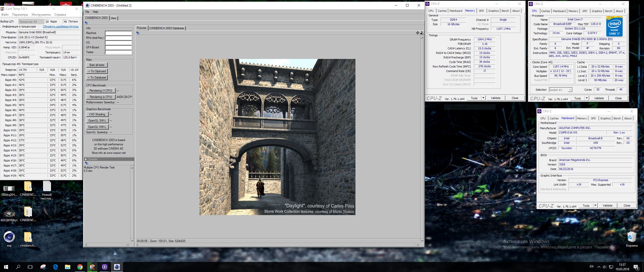Viewport: 644px width, 272px height.
Task: Click horizontal scrollbar right arrow under picture
Action: tap(418, 245)
